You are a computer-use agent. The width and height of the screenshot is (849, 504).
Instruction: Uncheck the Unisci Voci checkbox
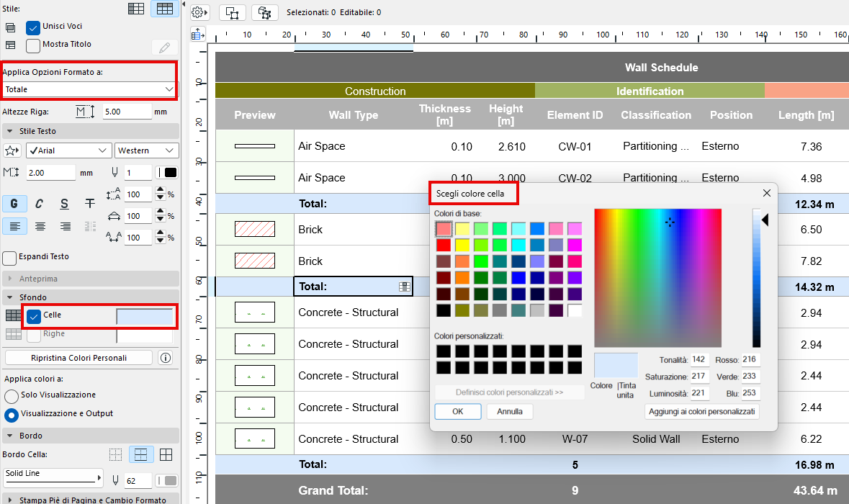point(33,27)
